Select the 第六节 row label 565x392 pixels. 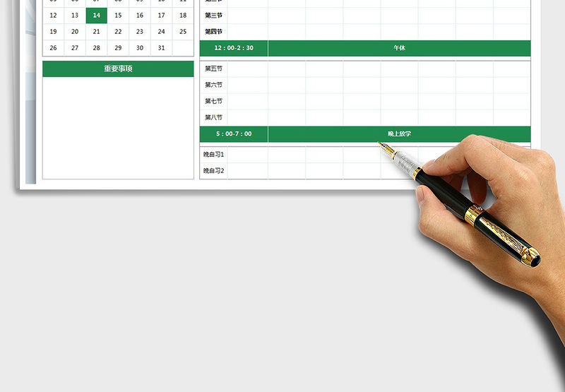pyautogui.click(x=213, y=85)
